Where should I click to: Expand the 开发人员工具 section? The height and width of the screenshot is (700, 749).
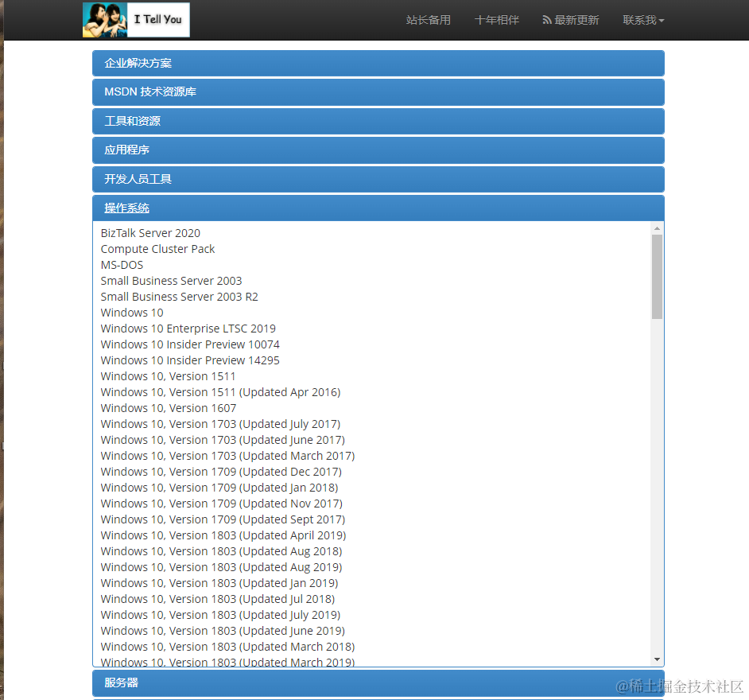click(x=378, y=179)
